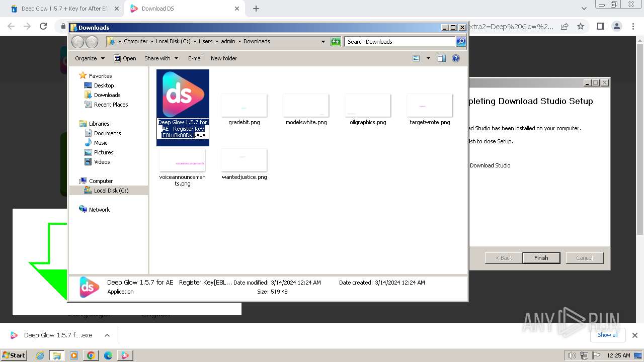Select modelswhite.png file
The height and width of the screenshot is (362, 644).
tap(306, 109)
